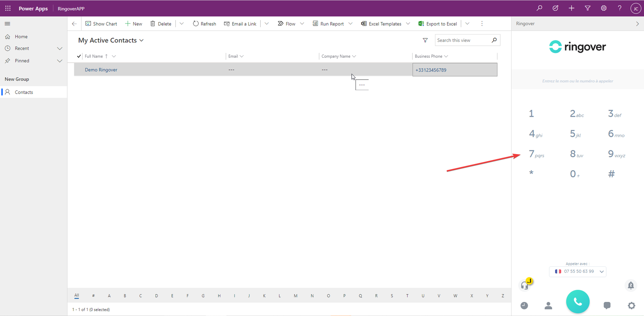Open Ringover contacts person icon

pos(548,305)
